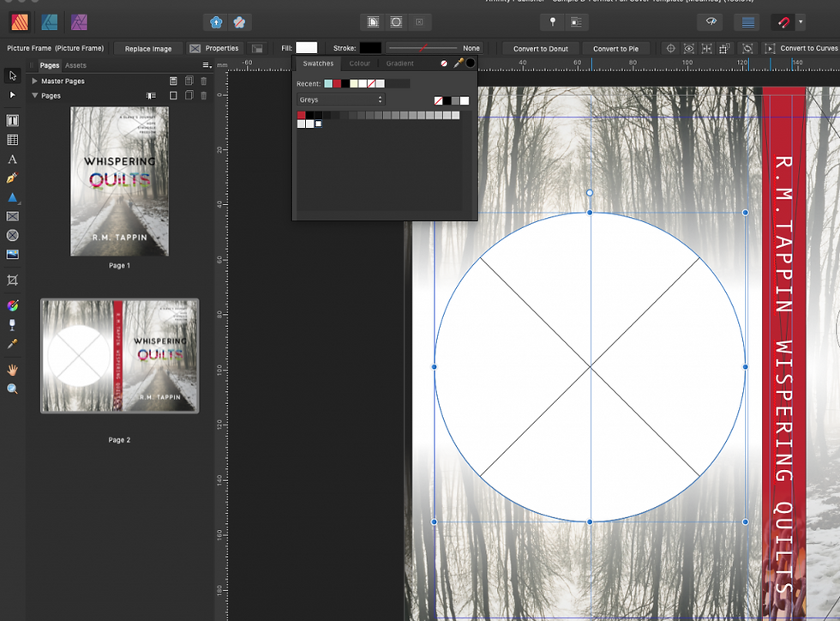Click the Revert Defaults icon
The image size is (840, 621).
click(x=239, y=22)
